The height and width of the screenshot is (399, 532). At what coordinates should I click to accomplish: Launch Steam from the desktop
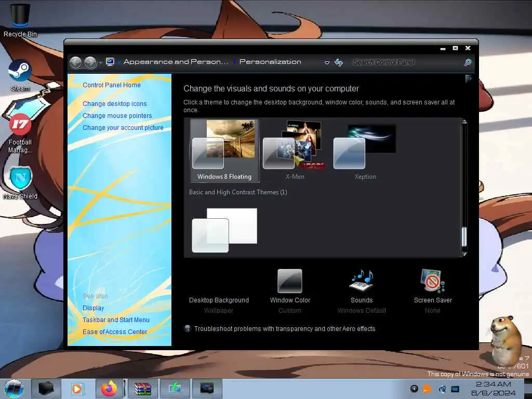tap(20, 75)
